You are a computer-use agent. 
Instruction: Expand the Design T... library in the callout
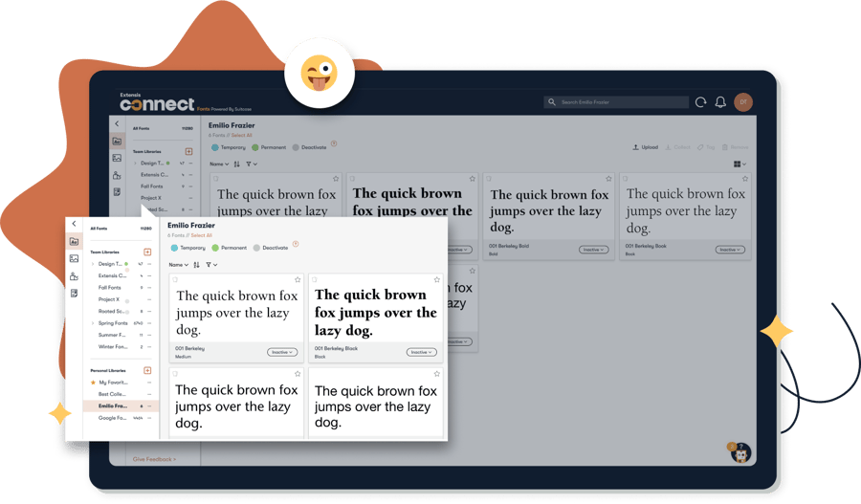click(x=92, y=264)
